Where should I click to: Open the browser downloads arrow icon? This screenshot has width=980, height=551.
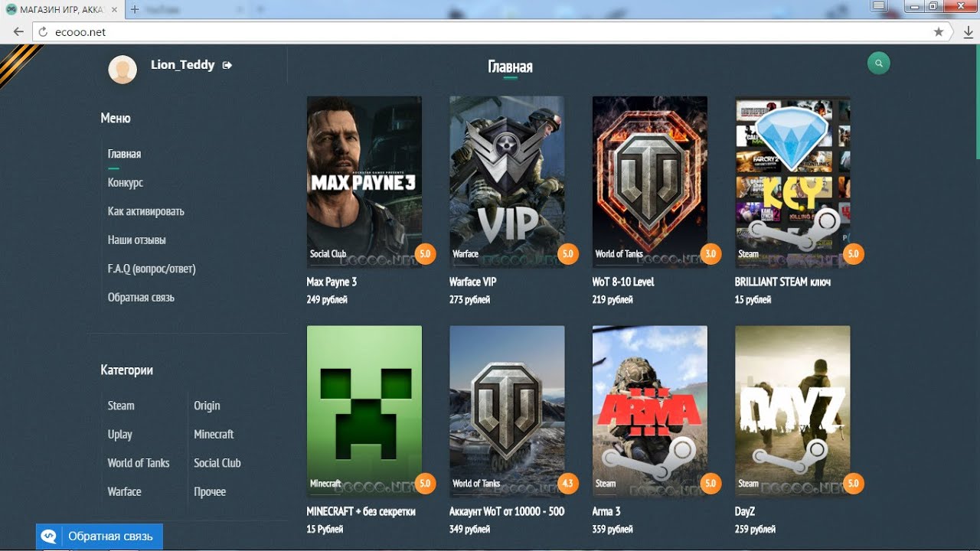(969, 32)
